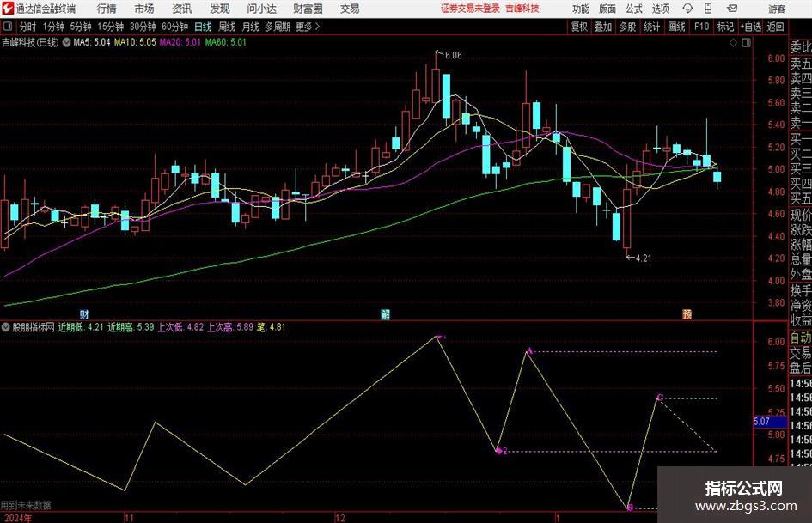812x523 pixels.
Task: Open the mobile phone icon in the title bar
Action: (x=708, y=9)
